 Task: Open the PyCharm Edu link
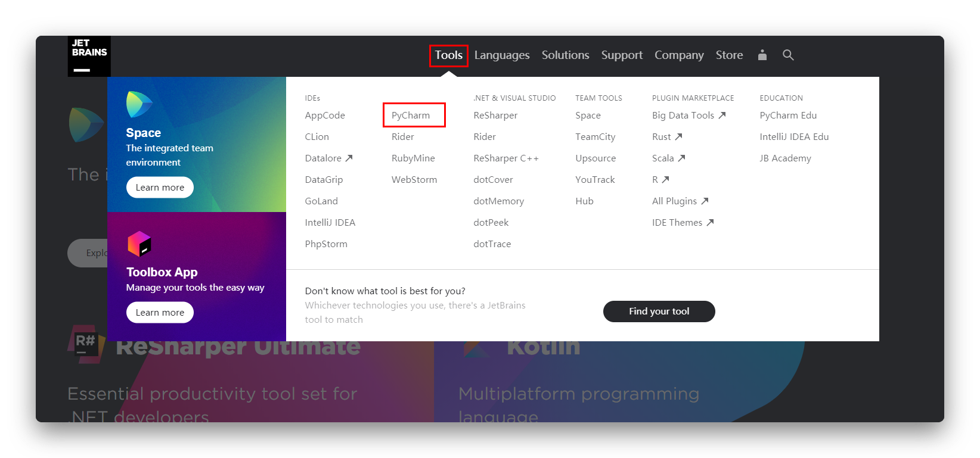(x=788, y=115)
